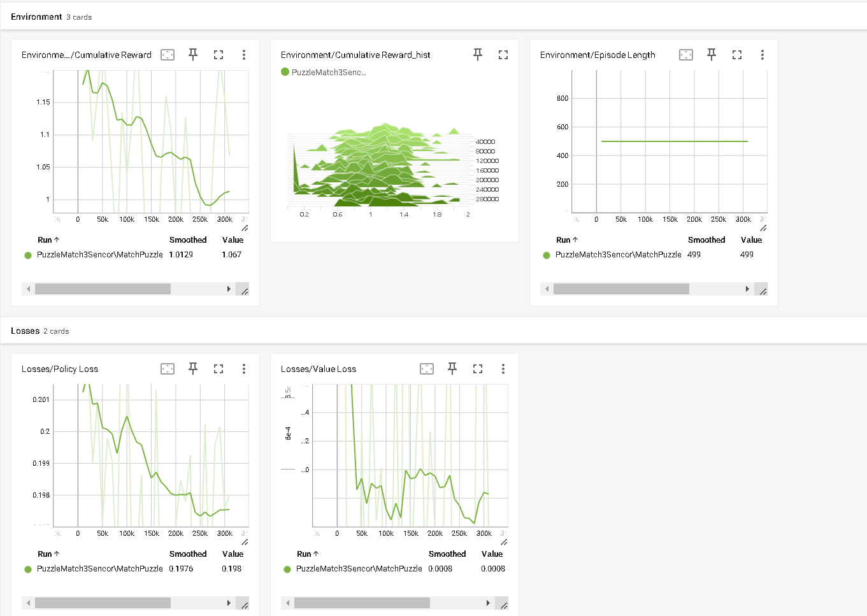
Task: Pin the Episode Length card
Action: pyautogui.click(x=712, y=55)
